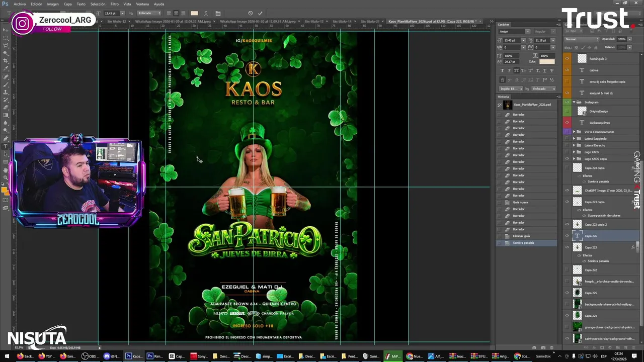
Task: Create new snapshot camera icon in History
Action: pyautogui.click(x=543, y=347)
